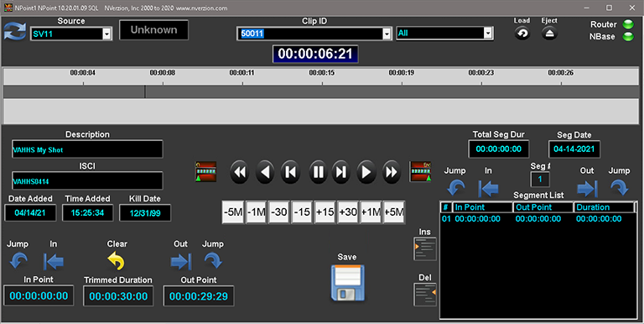Open the Source dropdown showing SV11
The height and width of the screenshot is (324, 644).
[106, 34]
